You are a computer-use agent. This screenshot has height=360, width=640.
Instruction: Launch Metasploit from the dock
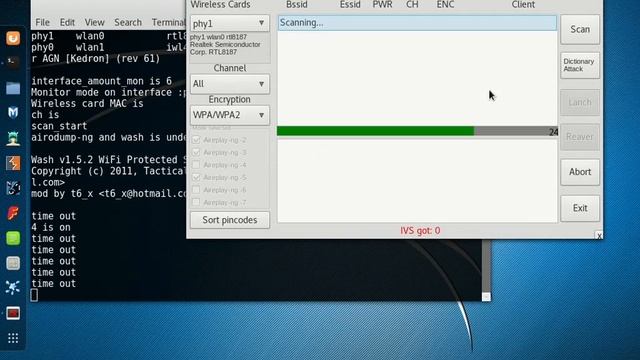(x=13, y=113)
